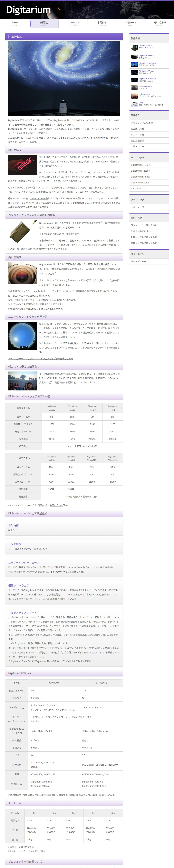Click the backlit remote control image
Image resolution: width=174 pixels, height=868 pixels.
23,165
